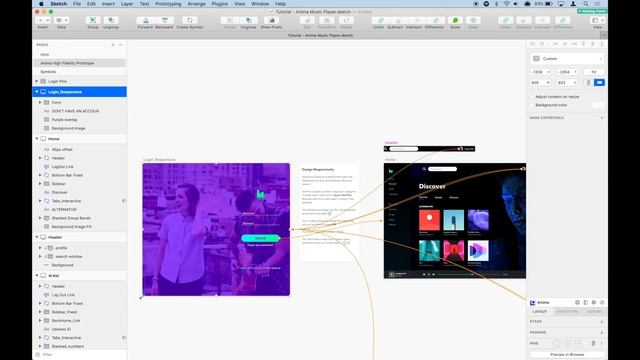
Task: Open the Prototyping menu
Action: click(168, 4)
